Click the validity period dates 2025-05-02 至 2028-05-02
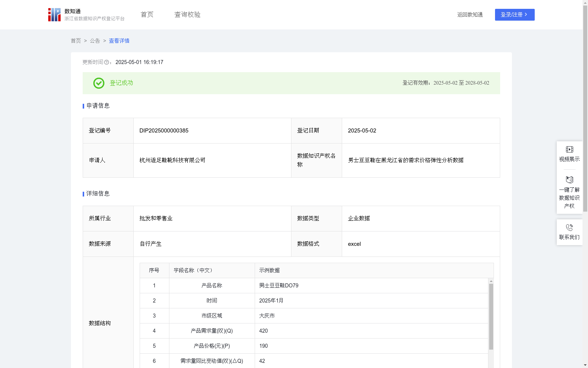 coord(461,83)
